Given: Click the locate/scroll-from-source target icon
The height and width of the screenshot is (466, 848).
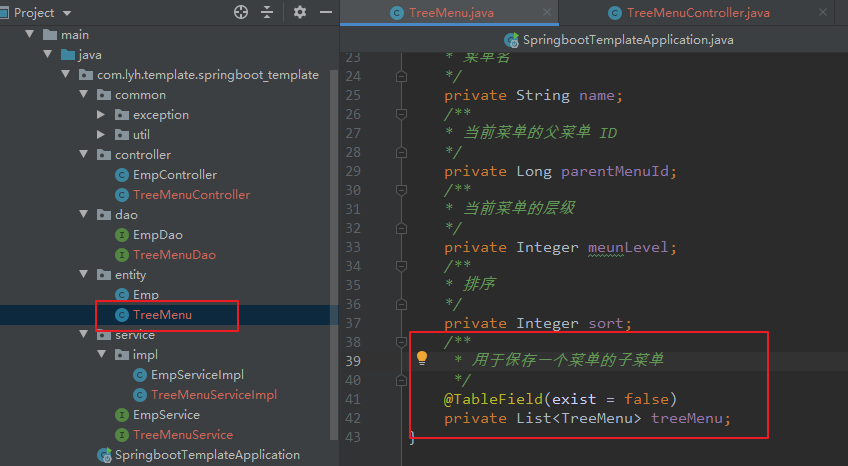Looking at the screenshot, I should pos(241,12).
